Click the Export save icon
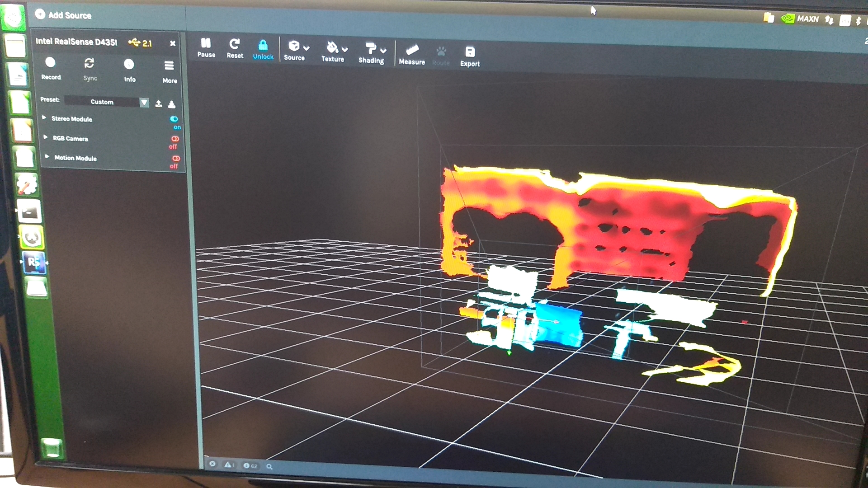The height and width of the screenshot is (488, 868). click(470, 52)
